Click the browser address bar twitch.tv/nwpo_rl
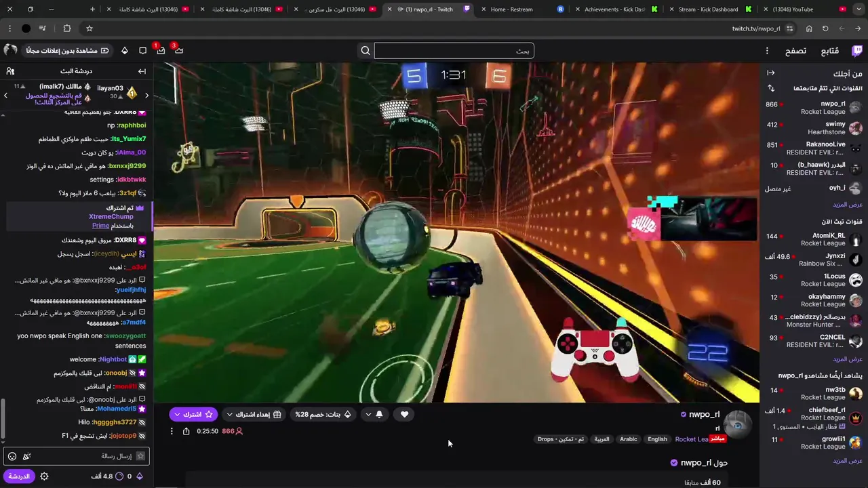 (755, 28)
